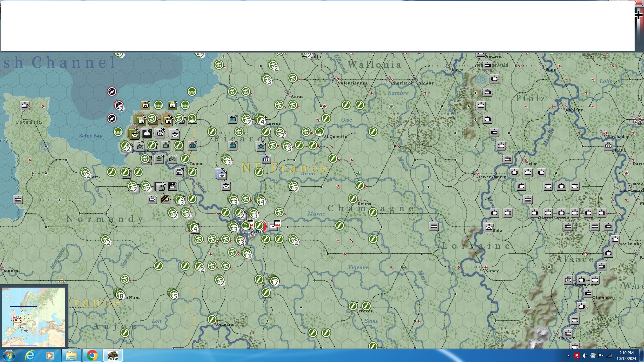Click the rail yard marker east of Paris
The width and height of the screenshot is (644, 362).
pyautogui.click(x=277, y=223)
